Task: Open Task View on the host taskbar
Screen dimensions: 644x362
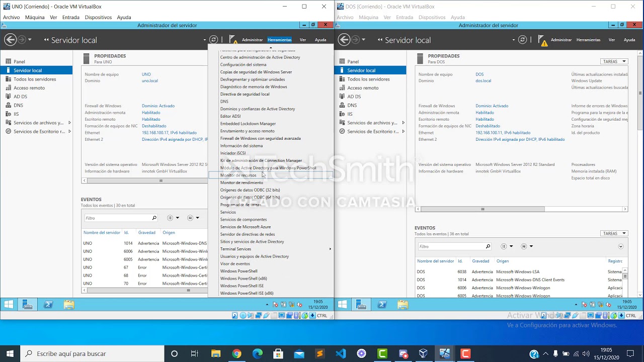Action: 195,353
